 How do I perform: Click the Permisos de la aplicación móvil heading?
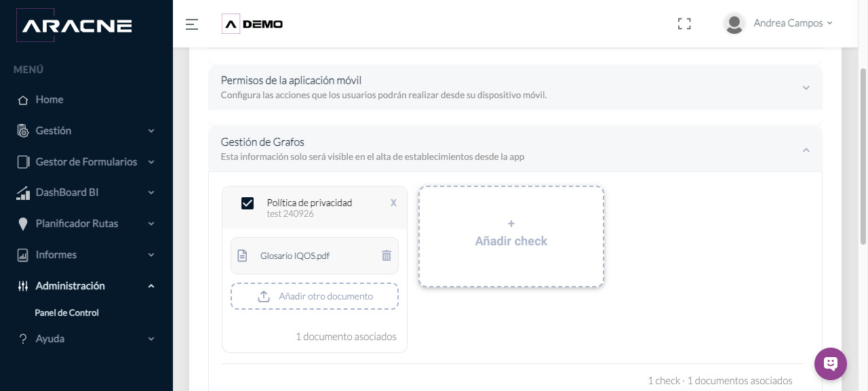coord(292,81)
